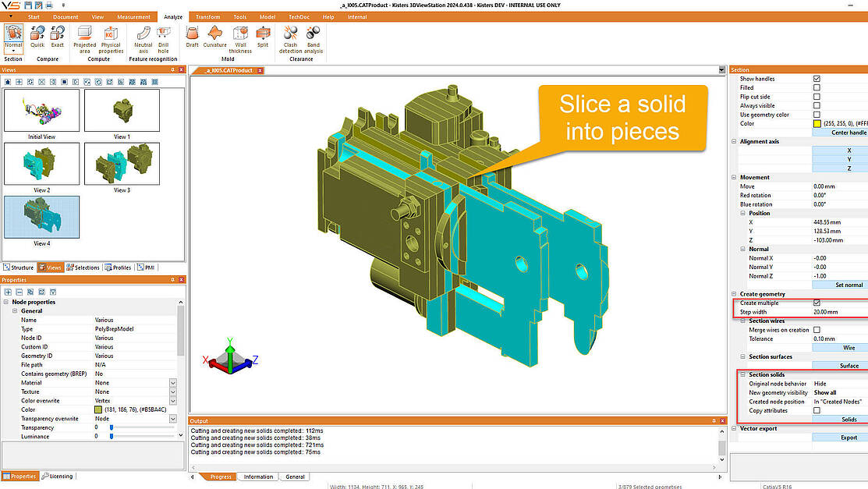Toggle Create multiple checkbox
This screenshot has width=868, height=489.
pyautogui.click(x=817, y=303)
